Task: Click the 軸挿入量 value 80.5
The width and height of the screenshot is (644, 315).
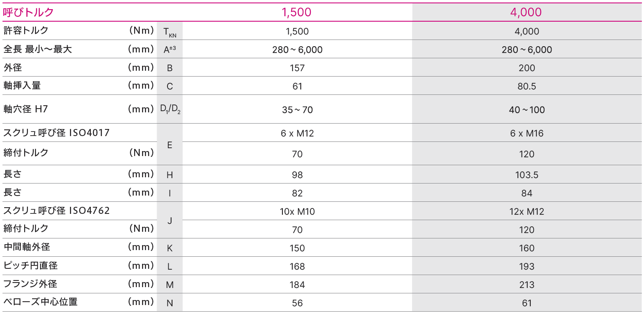Action: [527, 87]
